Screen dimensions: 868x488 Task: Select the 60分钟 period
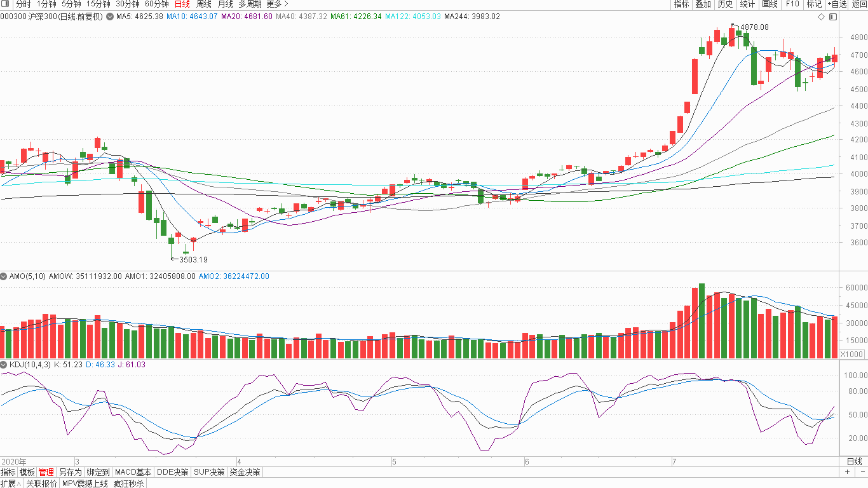pos(156,4)
